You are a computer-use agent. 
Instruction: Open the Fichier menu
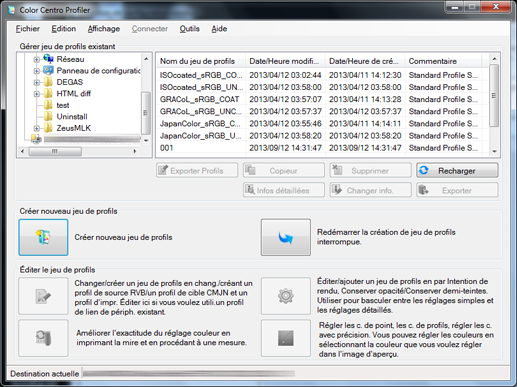pyautogui.click(x=28, y=29)
